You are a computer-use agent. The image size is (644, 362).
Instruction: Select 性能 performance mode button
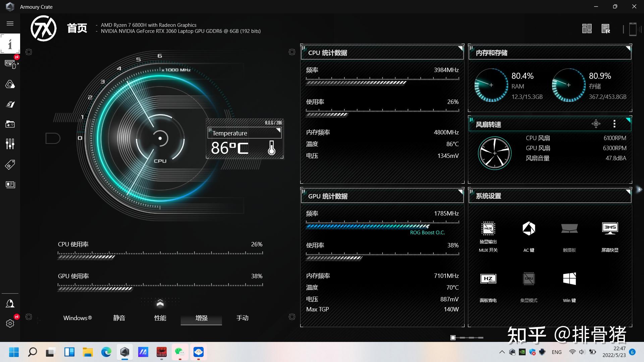coord(160,318)
